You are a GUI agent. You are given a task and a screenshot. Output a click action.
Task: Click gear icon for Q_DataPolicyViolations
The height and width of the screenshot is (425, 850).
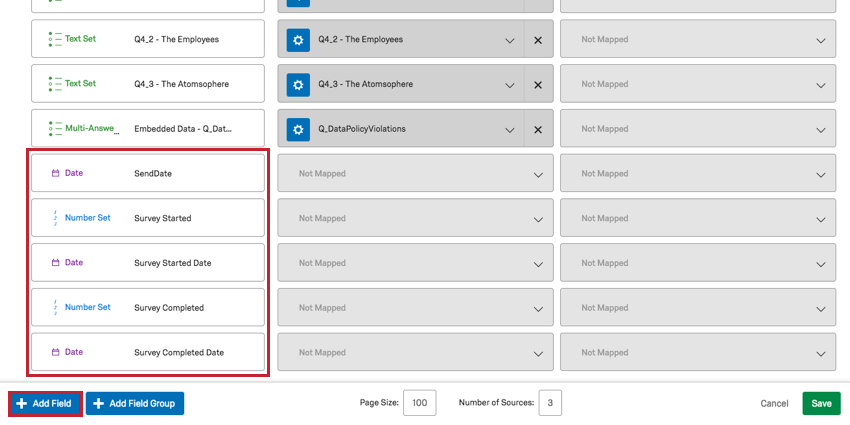(x=298, y=129)
